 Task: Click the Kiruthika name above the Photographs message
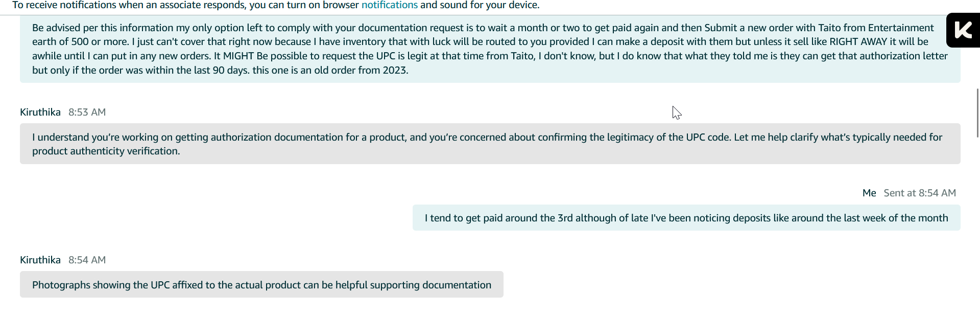[x=40, y=260]
